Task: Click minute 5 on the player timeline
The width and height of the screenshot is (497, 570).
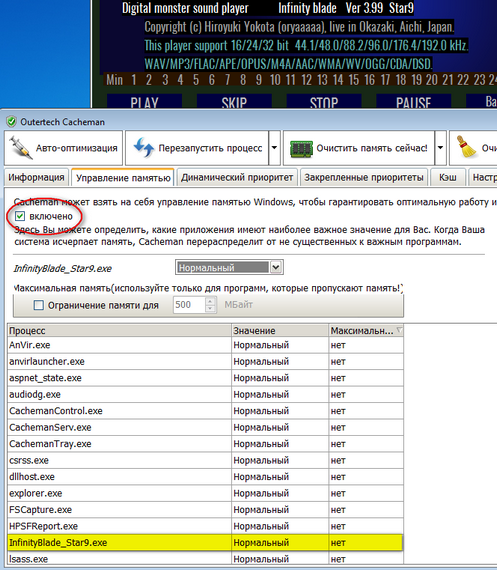Action: [196, 80]
